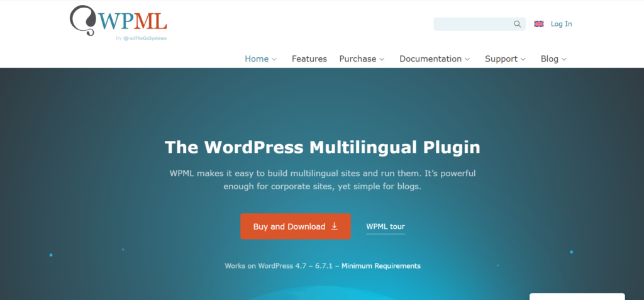Follow the WPML tour link
644x300 pixels.
tap(386, 226)
